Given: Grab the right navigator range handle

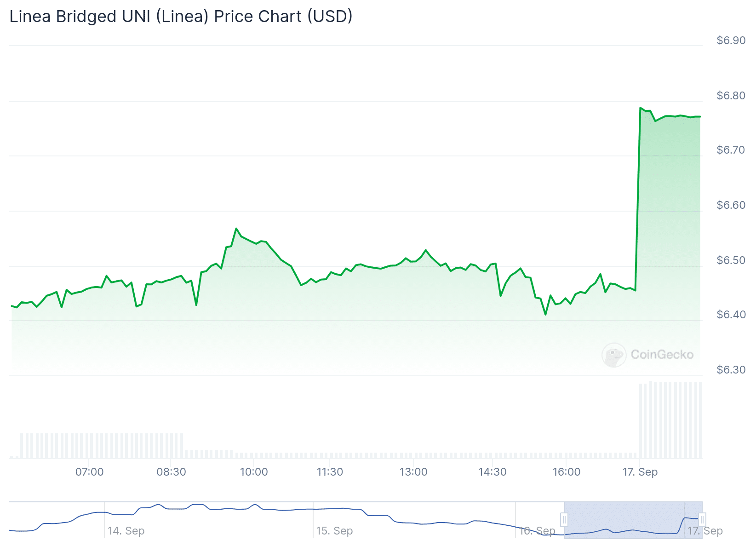Looking at the screenshot, I should (x=702, y=520).
